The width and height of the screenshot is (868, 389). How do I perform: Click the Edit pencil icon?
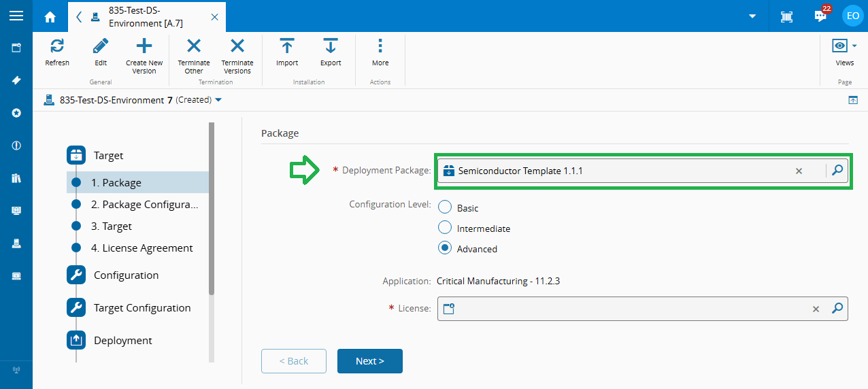coord(101,46)
